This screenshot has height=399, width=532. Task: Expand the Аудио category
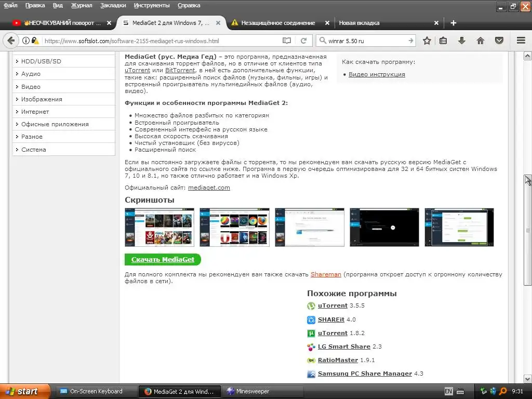point(64,74)
